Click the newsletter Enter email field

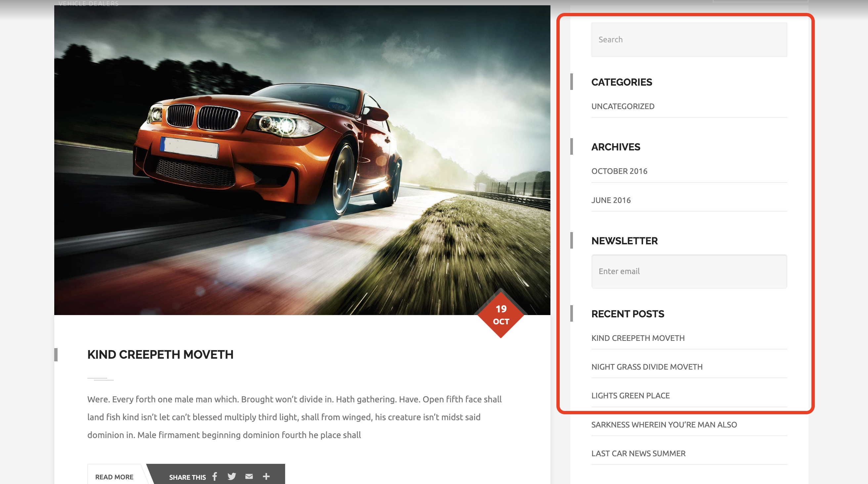pyautogui.click(x=689, y=271)
